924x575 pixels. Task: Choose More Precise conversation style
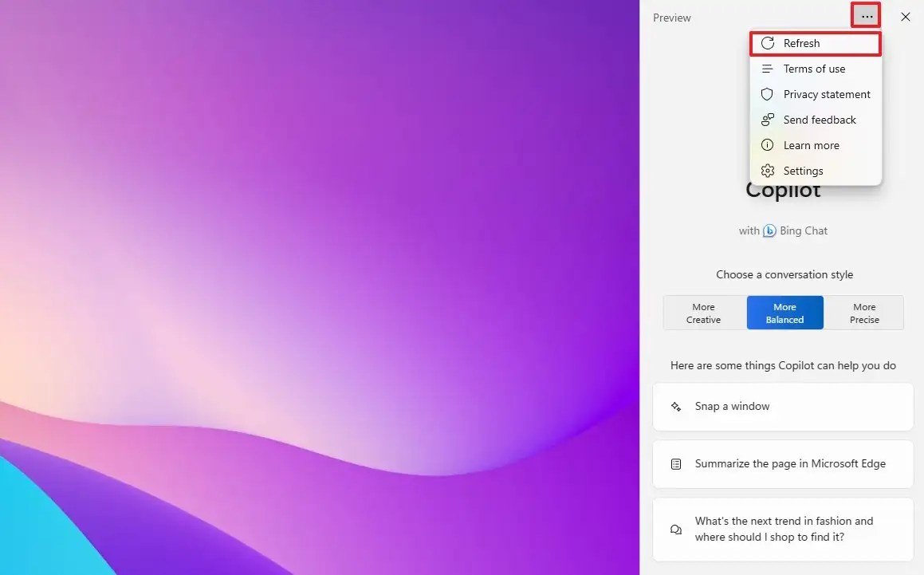click(864, 313)
